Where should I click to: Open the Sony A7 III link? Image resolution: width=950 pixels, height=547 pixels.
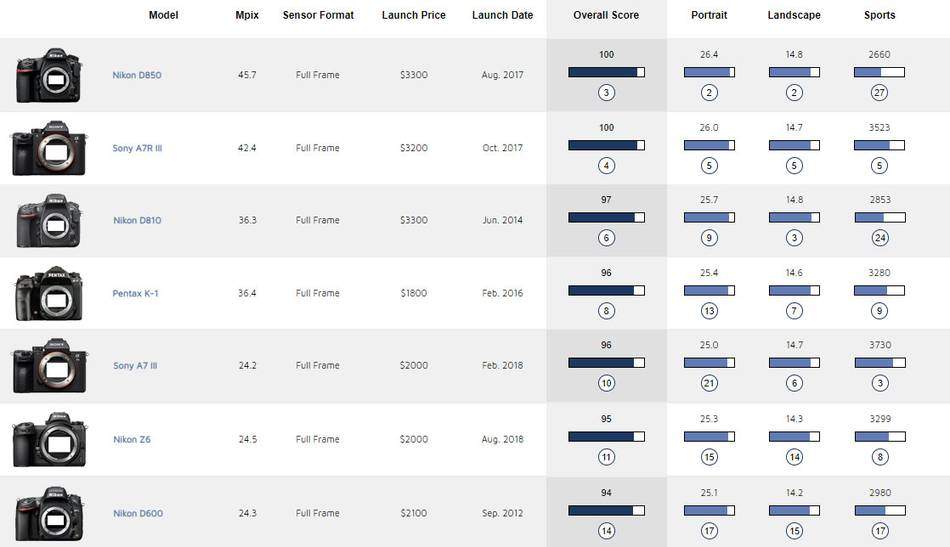[135, 365]
